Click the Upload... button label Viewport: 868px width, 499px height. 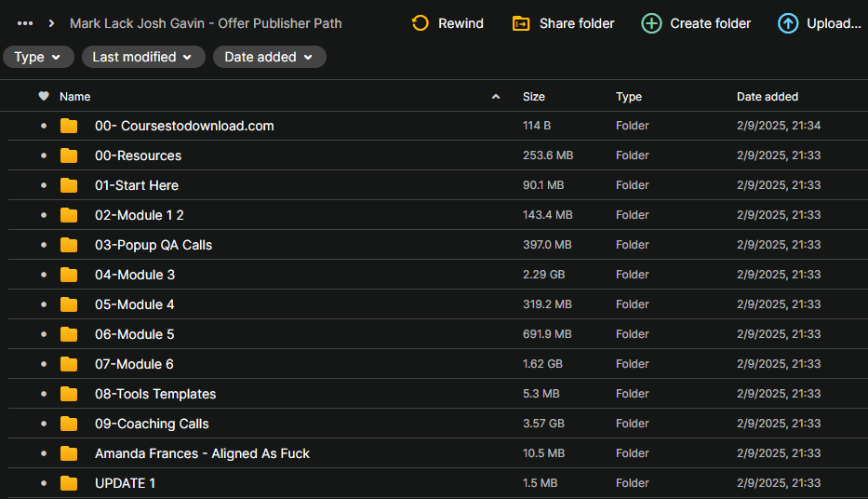point(834,23)
